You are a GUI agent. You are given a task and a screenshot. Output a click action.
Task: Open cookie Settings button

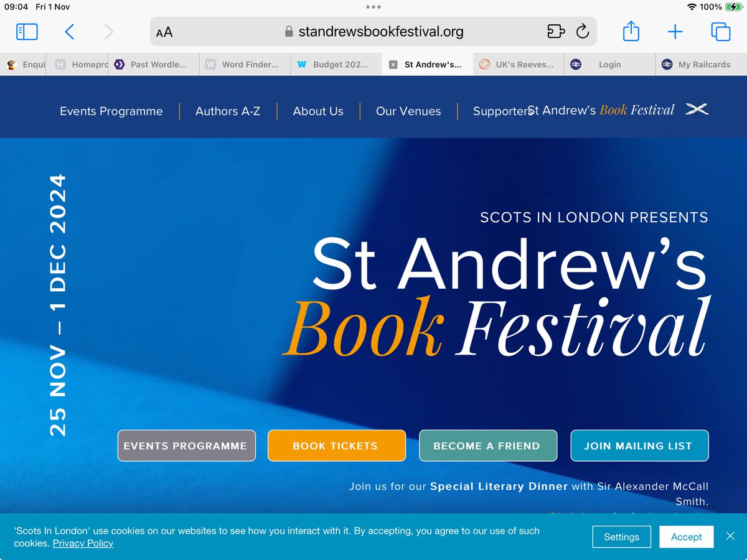coord(621,536)
